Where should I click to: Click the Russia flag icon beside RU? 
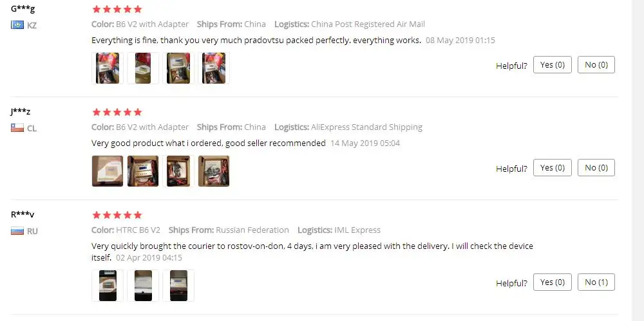(17, 231)
